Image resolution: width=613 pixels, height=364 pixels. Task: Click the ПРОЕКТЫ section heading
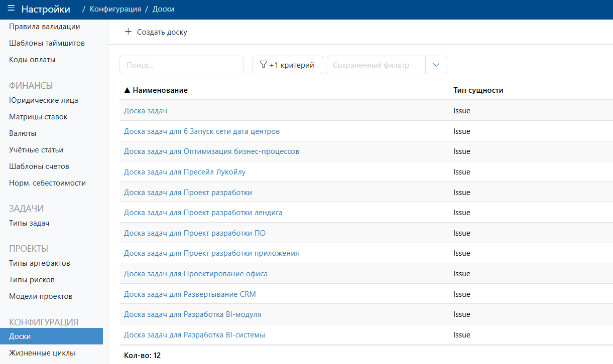[29, 249]
